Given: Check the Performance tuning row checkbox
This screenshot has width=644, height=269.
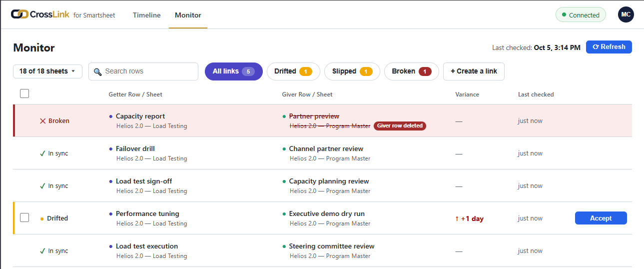Looking at the screenshot, I should point(24,217).
